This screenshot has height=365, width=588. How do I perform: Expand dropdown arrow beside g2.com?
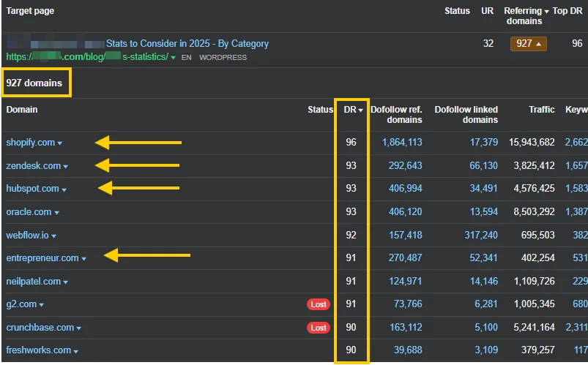tap(41, 305)
